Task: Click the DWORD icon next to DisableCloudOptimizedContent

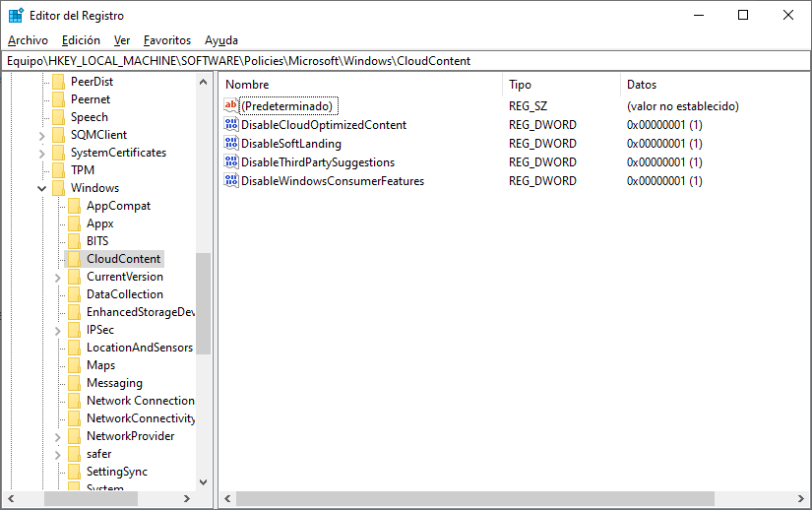Action: point(231,125)
